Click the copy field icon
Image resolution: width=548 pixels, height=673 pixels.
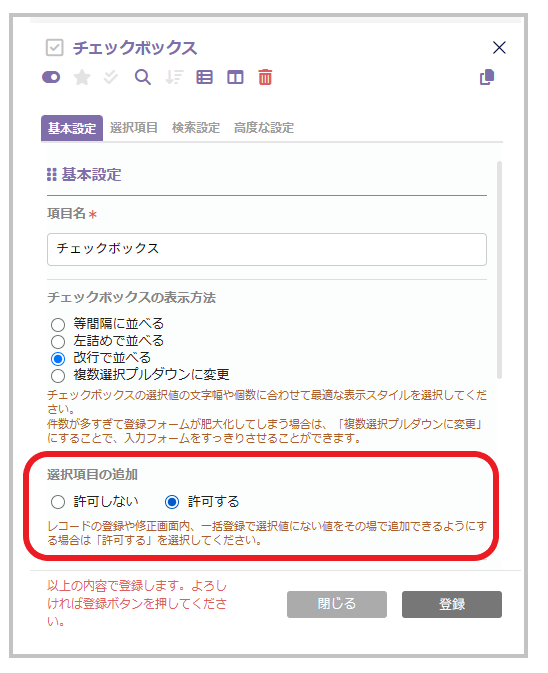pyautogui.click(x=487, y=77)
